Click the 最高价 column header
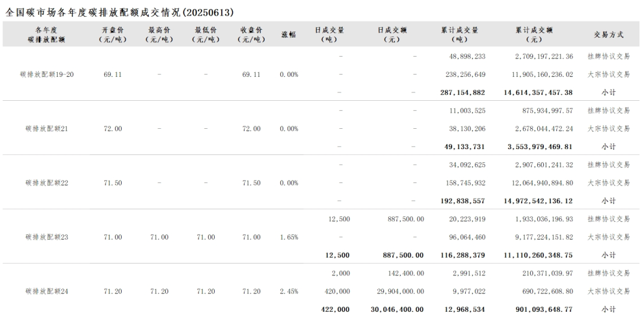 159,35
